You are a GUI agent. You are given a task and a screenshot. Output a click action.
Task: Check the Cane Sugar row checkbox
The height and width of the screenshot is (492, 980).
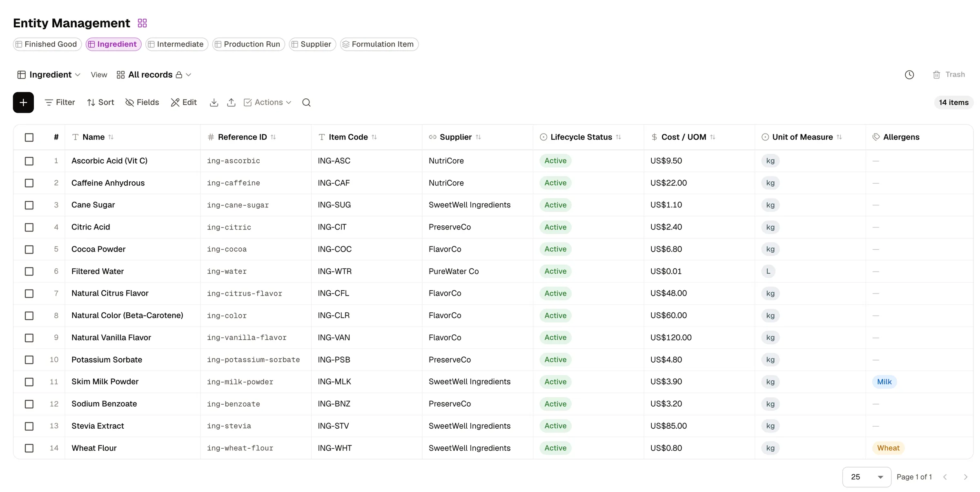click(29, 205)
